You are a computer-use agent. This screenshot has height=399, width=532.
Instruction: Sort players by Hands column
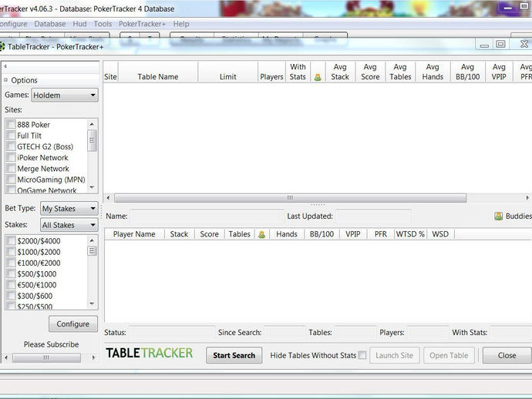(287, 234)
